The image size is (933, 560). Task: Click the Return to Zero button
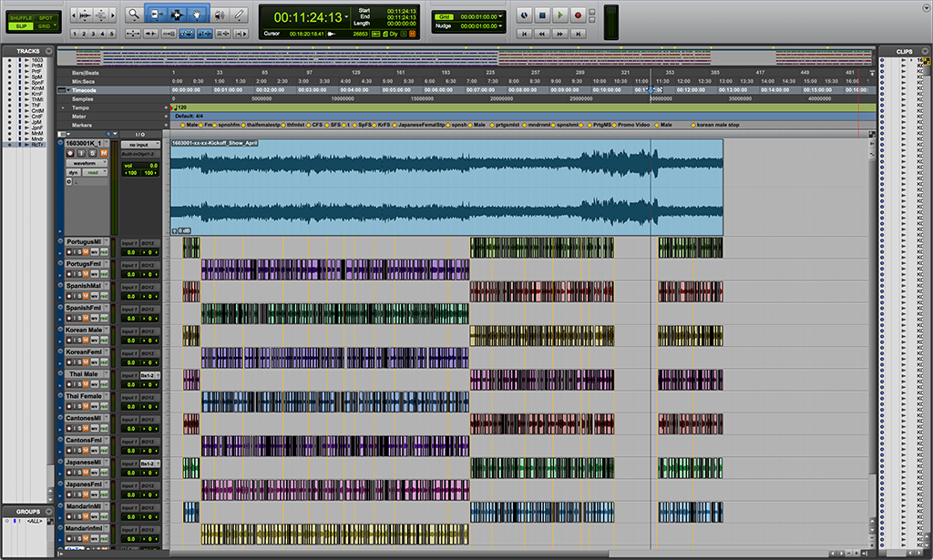[x=524, y=33]
